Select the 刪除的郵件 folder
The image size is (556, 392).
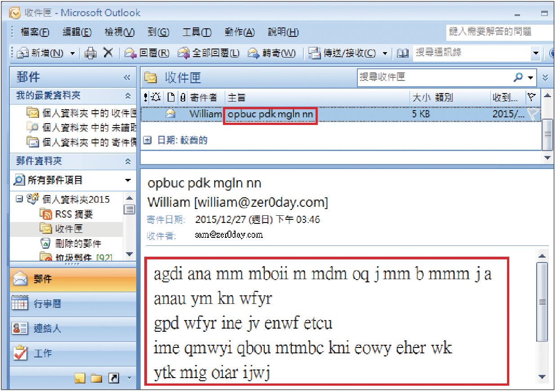(x=71, y=244)
